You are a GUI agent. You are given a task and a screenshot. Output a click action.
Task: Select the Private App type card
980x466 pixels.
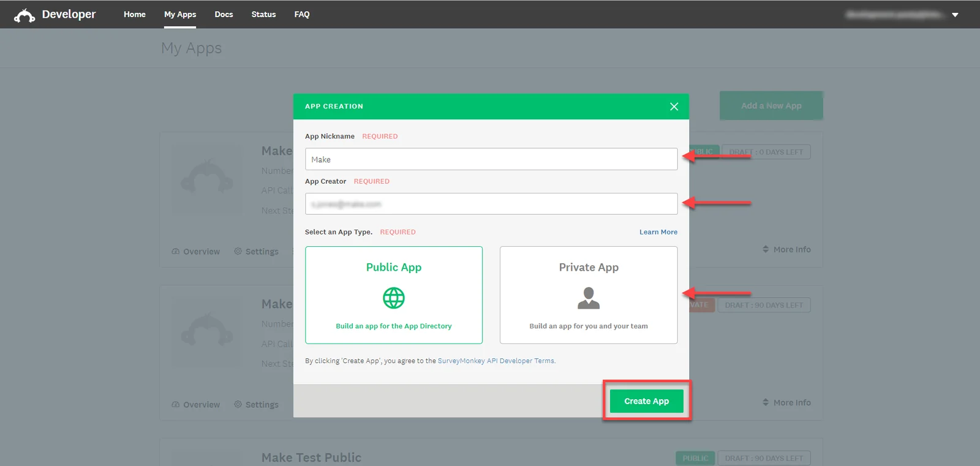tap(589, 295)
